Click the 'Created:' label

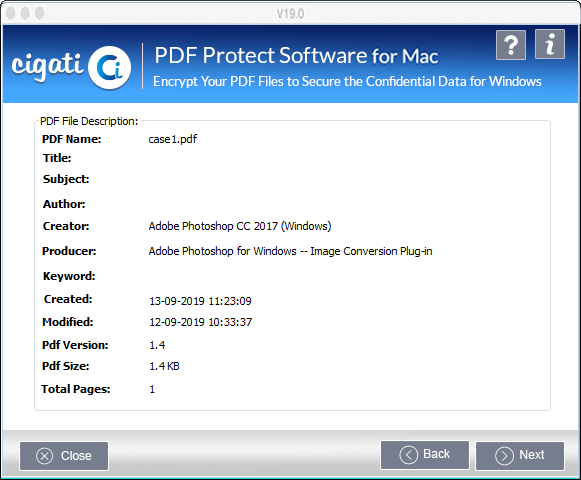[x=68, y=299]
